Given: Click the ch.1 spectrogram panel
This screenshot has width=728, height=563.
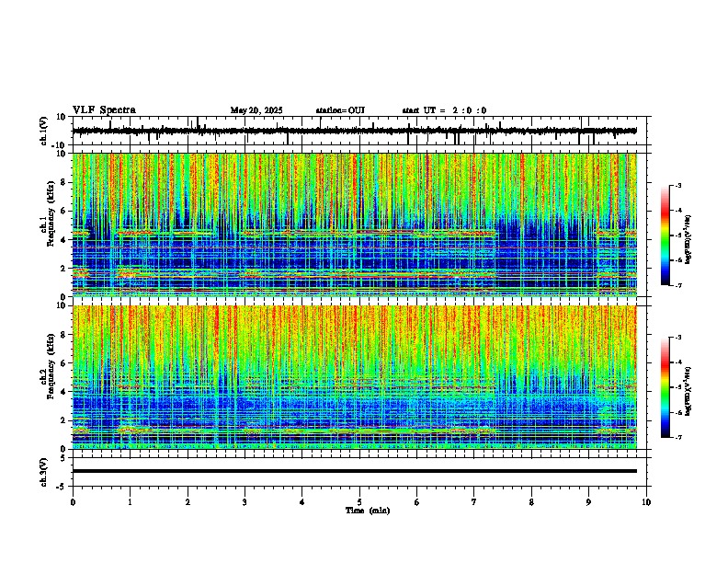Looking at the screenshot, I should (x=355, y=224).
